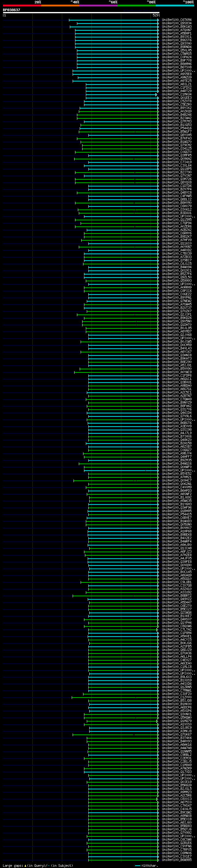Select hit label UniRef100_B9CQW2
Viewport: 197px width, 868px height.
177,812
